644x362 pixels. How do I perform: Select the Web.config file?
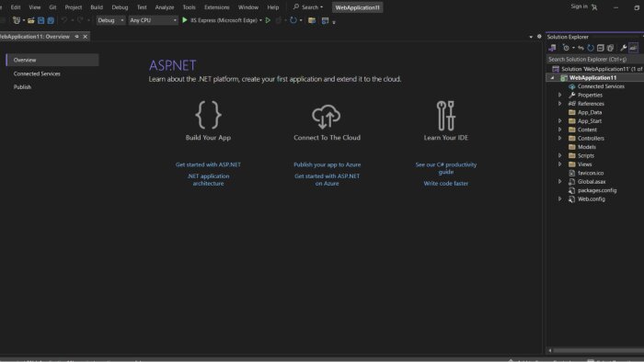(591, 198)
